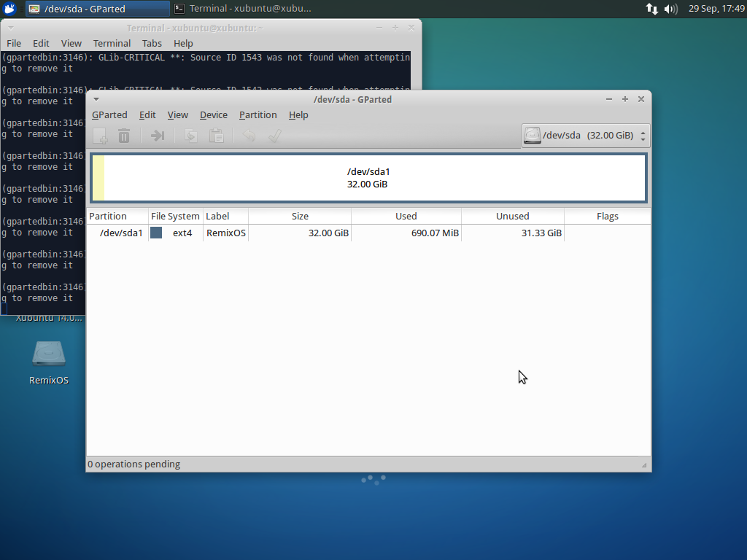Image resolution: width=747 pixels, height=560 pixels.
Task: Click the Undo last operation icon
Action: click(x=249, y=136)
